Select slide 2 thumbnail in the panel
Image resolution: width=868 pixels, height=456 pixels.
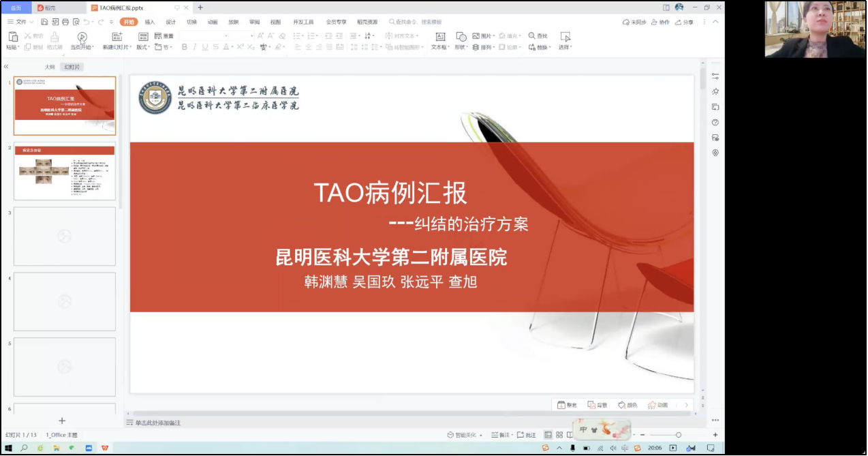tap(65, 170)
